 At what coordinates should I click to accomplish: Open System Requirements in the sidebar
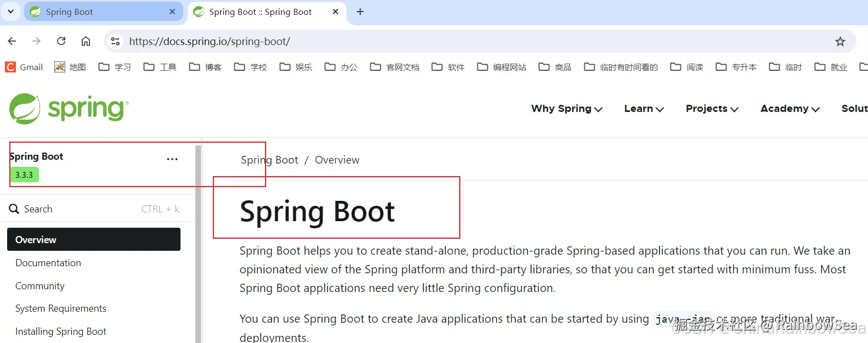[x=61, y=308]
